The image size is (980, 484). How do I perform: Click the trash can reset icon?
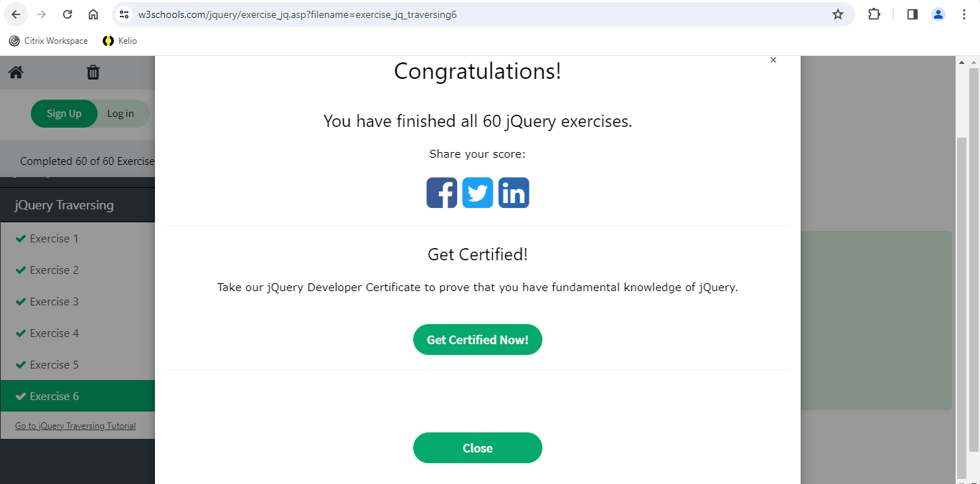tap(93, 72)
